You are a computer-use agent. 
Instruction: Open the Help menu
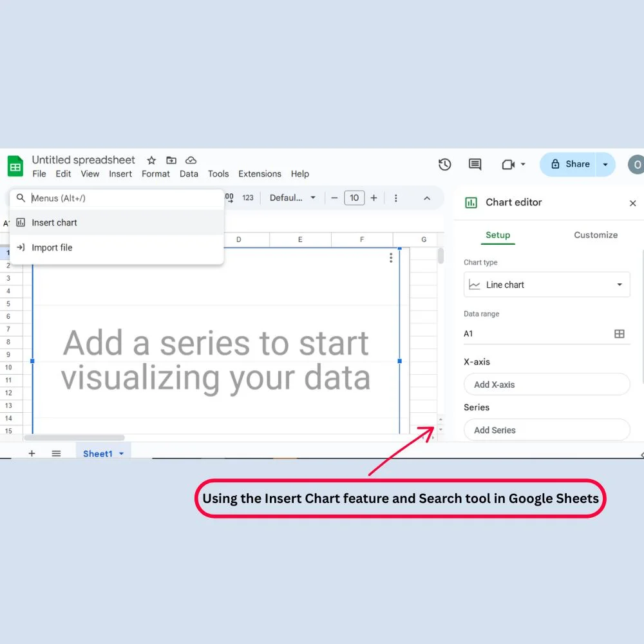coord(300,174)
